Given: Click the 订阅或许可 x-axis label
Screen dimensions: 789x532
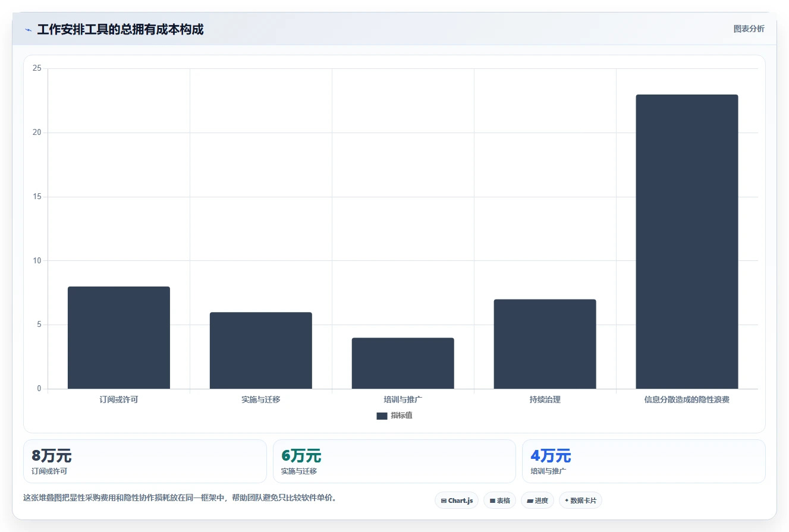Looking at the screenshot, I should coord(119,399).
